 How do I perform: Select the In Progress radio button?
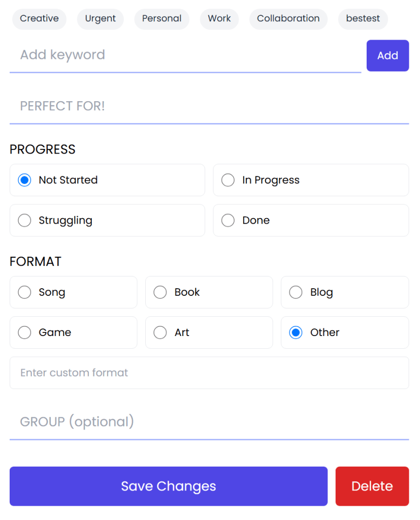pos(228,180)
